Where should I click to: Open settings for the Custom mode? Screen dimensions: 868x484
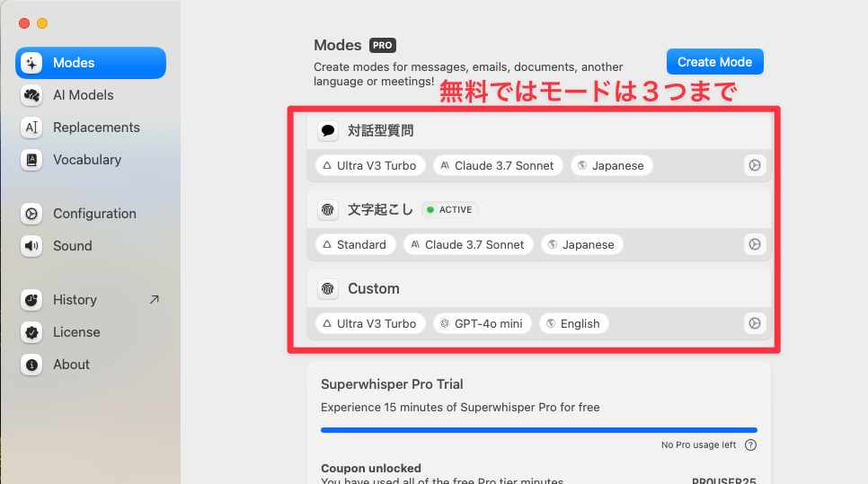pos(755,323)
